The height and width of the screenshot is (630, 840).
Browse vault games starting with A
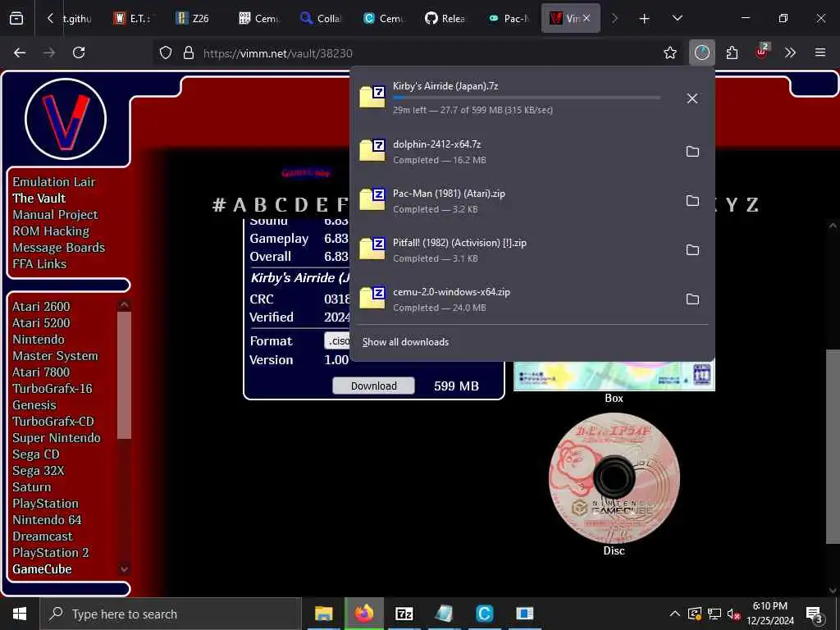(x=240, y=204)
